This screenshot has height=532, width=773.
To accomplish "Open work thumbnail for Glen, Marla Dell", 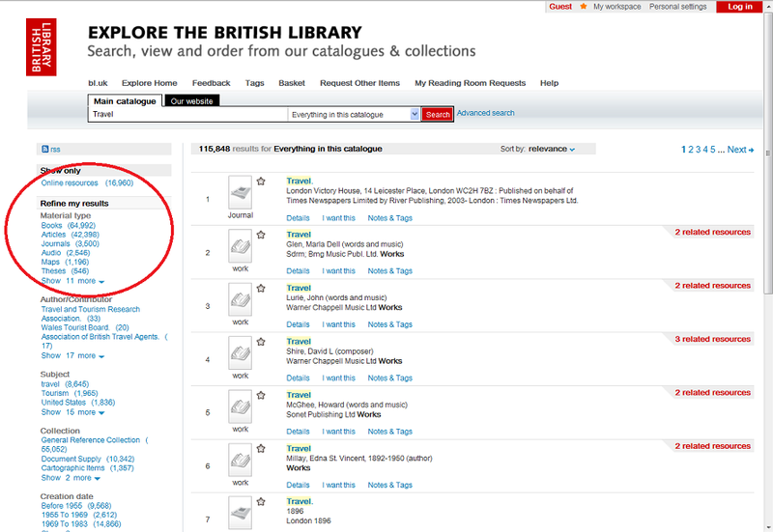I will [x=240, y=246].
